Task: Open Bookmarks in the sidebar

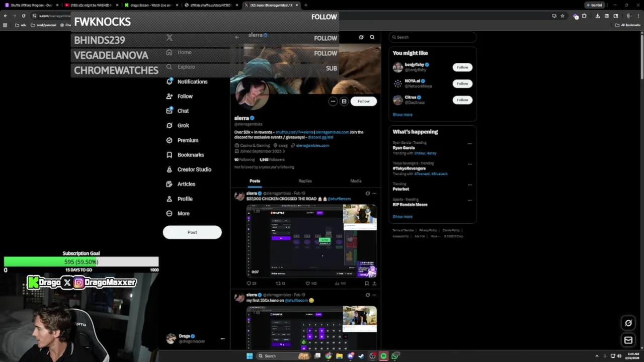Action: point(185,155)
